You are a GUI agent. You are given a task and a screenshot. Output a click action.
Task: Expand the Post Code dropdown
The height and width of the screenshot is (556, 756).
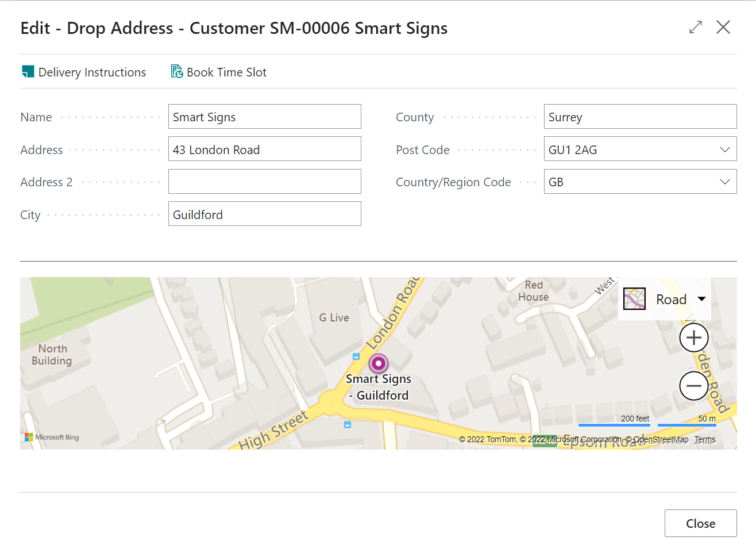coord(725,149)
